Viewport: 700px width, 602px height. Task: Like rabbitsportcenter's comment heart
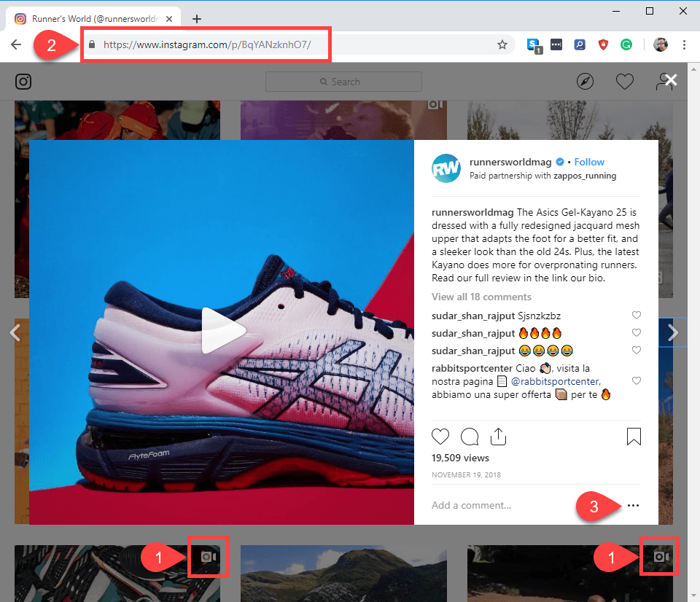637,380
